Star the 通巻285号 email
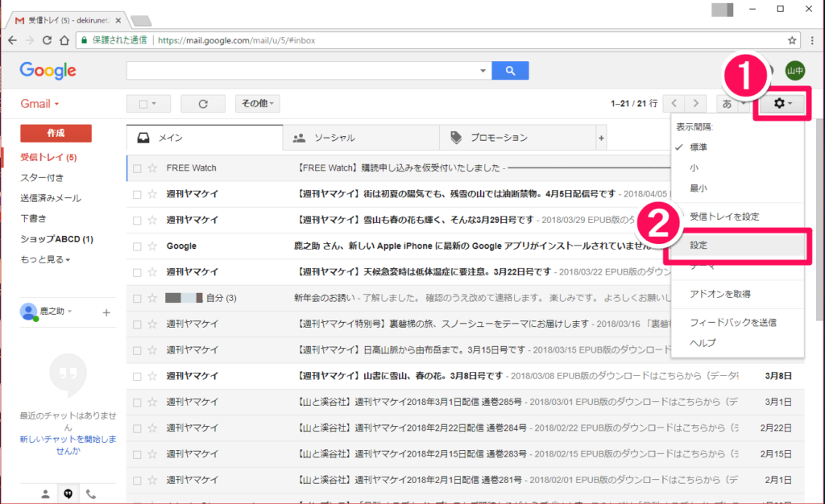This screenshot has width=825, height=504. pyautogui.click(x=152, y=402)
